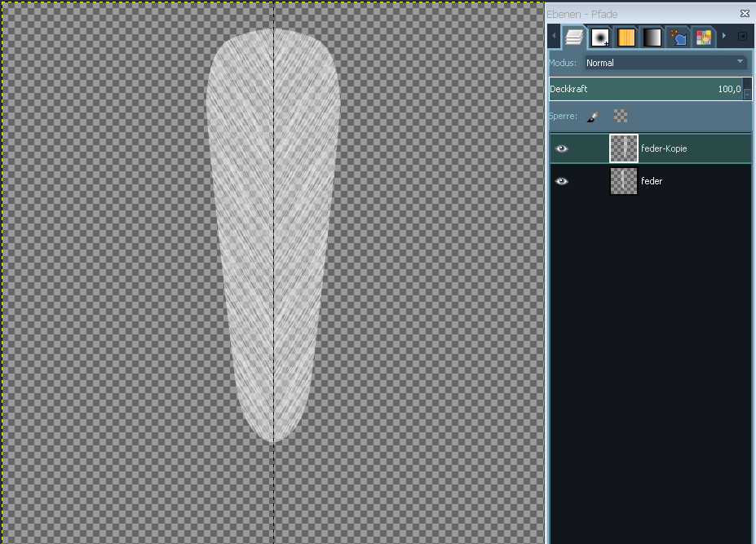This screenshot has height=544, width=756.
Task: Toggle the lock alpha channel checkerboard icon
Action: [621, 117]
